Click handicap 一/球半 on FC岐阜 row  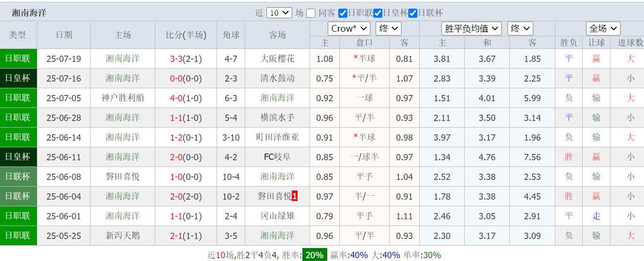click(365, 157)
